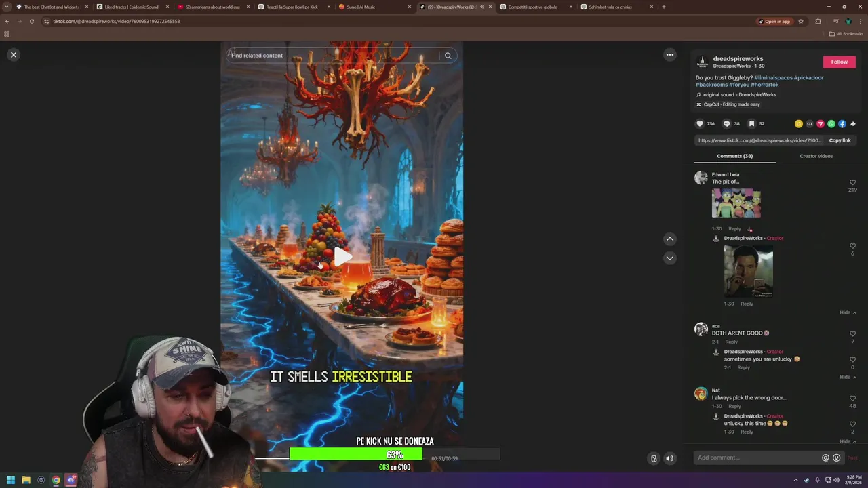Click the yellow repost icon
The width and height of the screenshot is (868, 488).
click(x=799, y=124)
